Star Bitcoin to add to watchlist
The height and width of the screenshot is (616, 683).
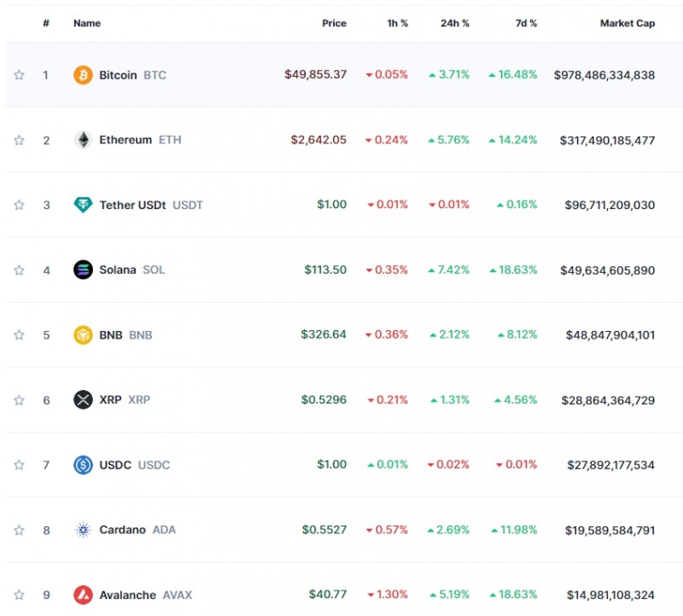[x=19, y=75]
